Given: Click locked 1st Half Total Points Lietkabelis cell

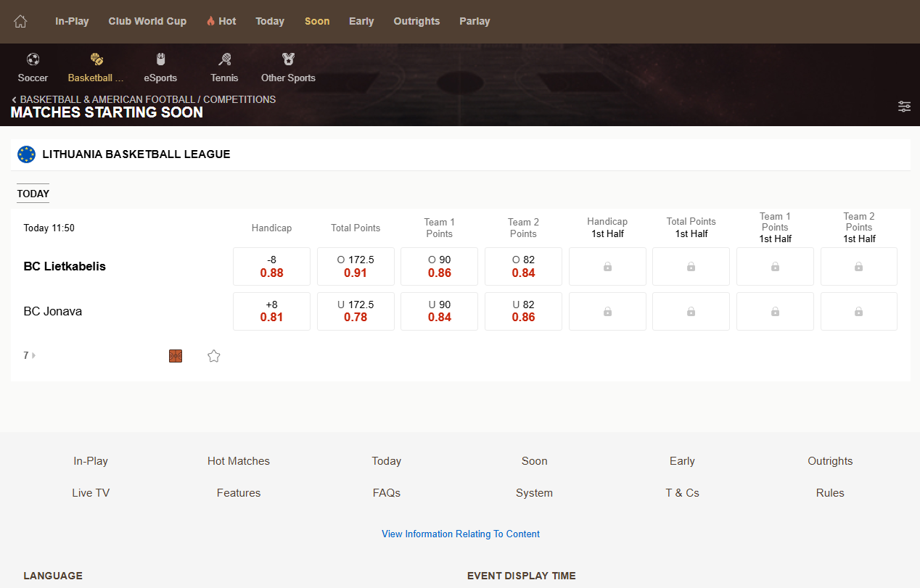Looking at the screenshot, I should point(691,267).
